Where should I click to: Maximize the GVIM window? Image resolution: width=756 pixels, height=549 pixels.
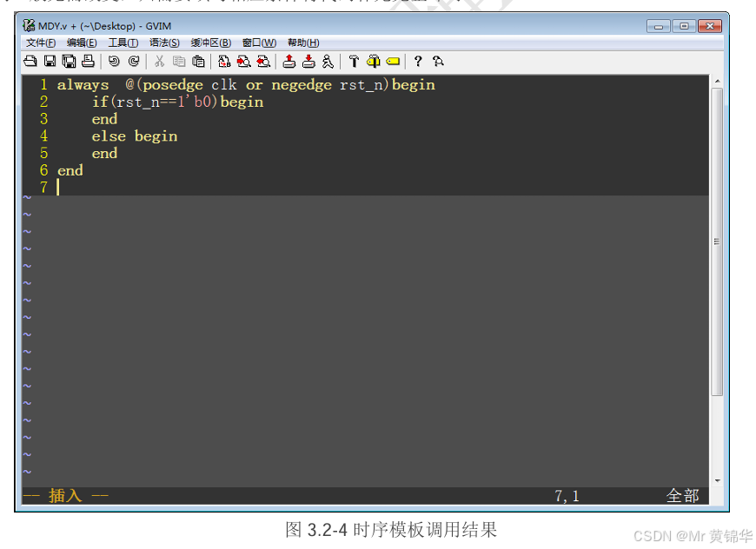[684, 25]
